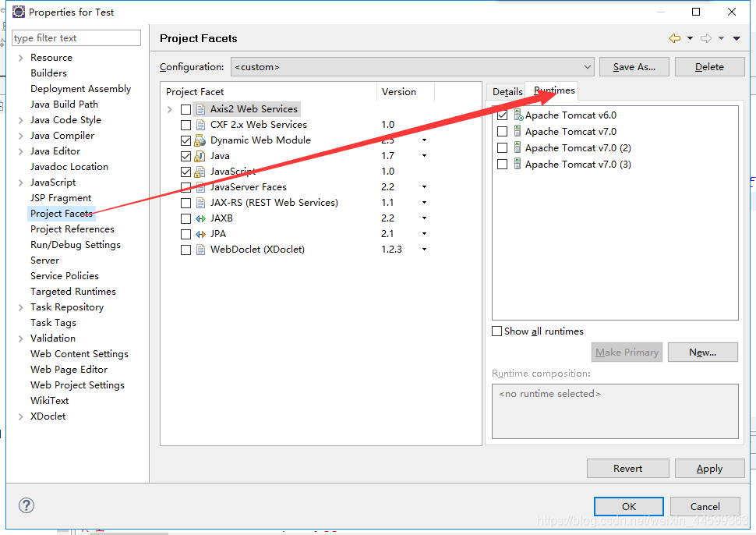Click the Save As... button
Image resolution: width=756 pixels, height=535 pixels.
634,66
